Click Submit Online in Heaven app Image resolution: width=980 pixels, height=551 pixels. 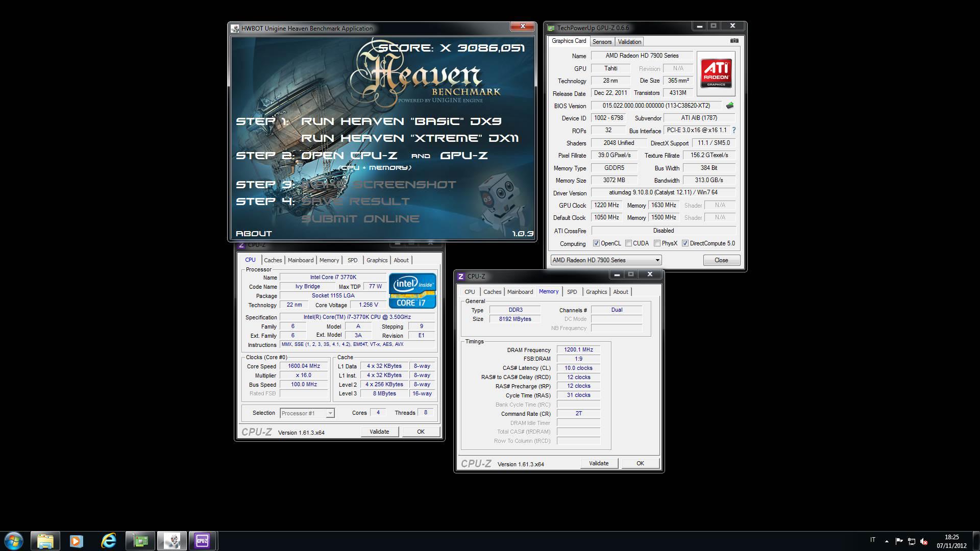360,219
